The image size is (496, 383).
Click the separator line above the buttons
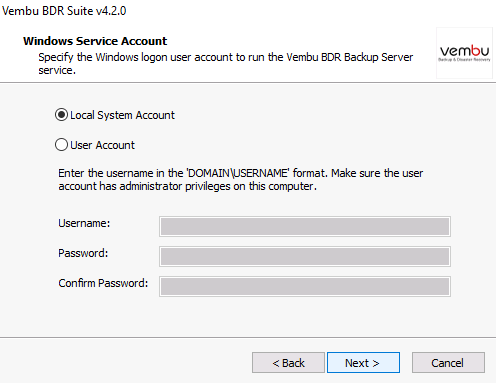coord(248,337)
